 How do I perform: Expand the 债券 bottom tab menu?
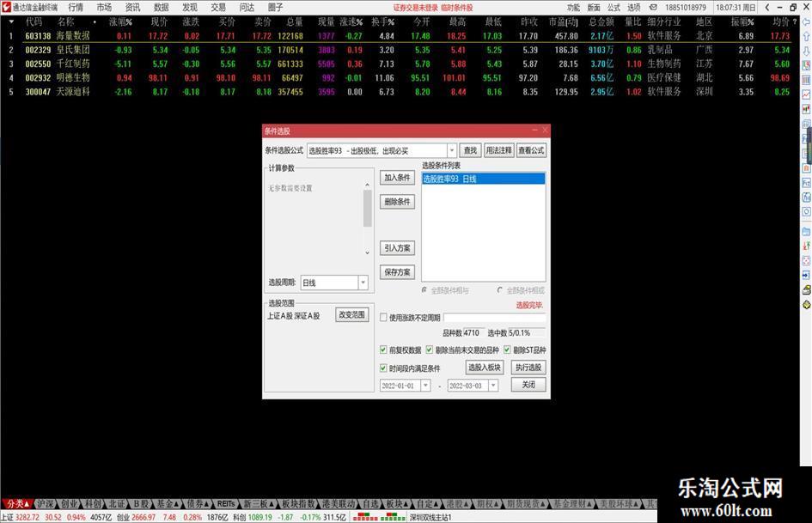point(206,503)
